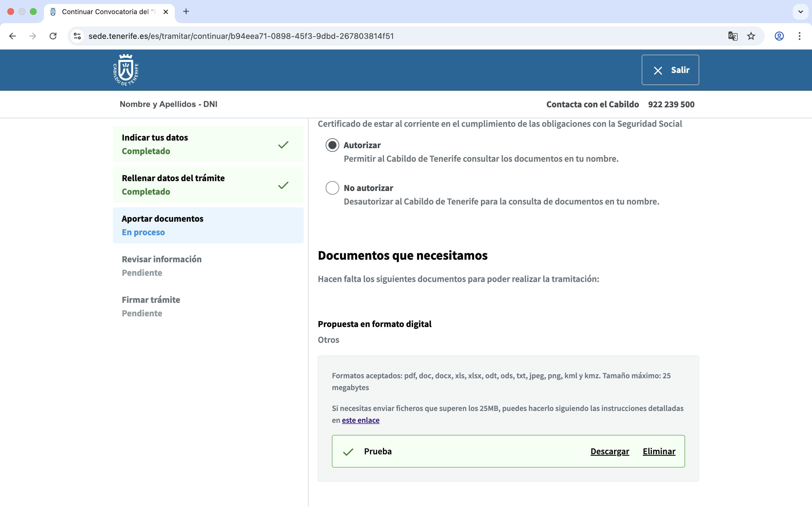Reload the page
This screenshot has height=507, width=812.
[53, 36]
